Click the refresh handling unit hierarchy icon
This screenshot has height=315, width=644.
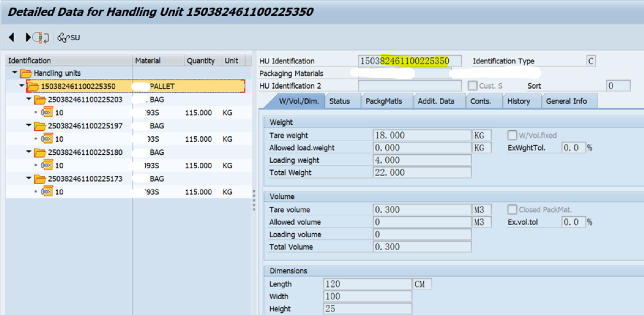(x=39, y=38)
